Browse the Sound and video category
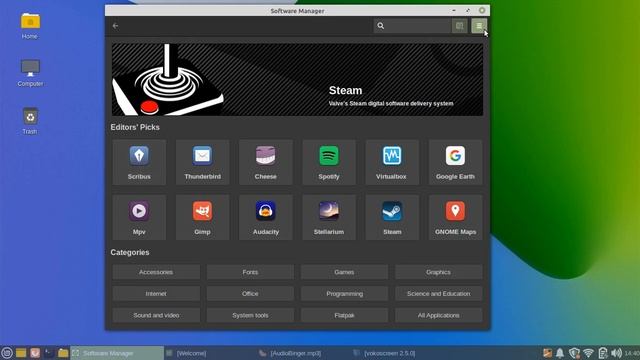640x360 pixels. click(x=156, y=316)
